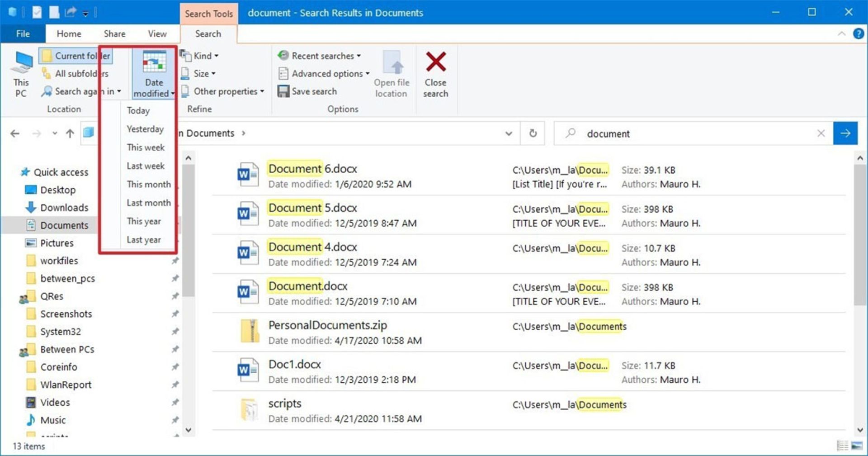The image size is (868, 456).
Task: Open the View ribbon tab
Action: [157, 34]
